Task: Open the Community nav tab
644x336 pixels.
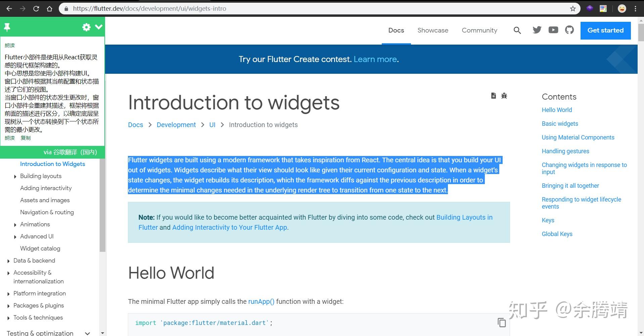Action: point(479,31)
